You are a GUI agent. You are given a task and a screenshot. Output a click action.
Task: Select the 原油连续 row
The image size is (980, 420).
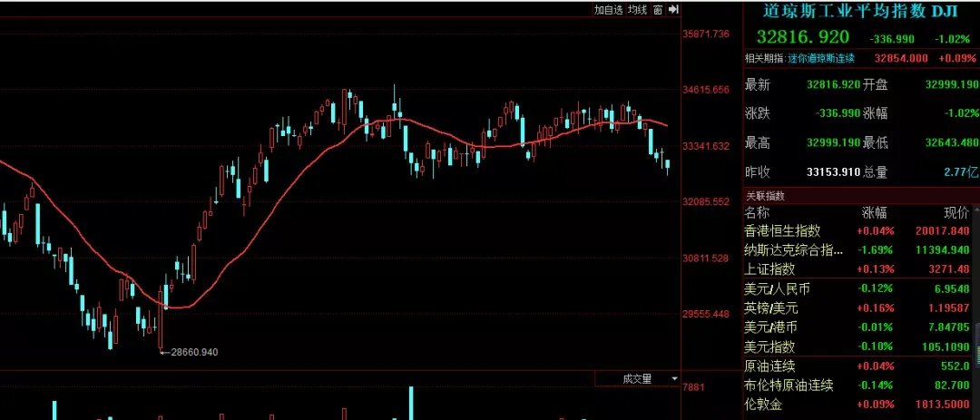[857, 366]
